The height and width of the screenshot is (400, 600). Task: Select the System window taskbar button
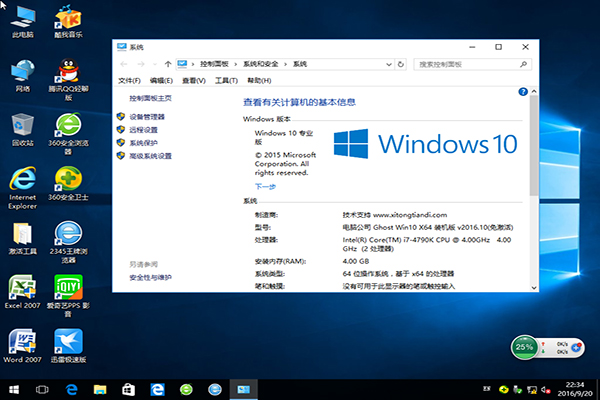pyautogui.click(x=243, y=390)
